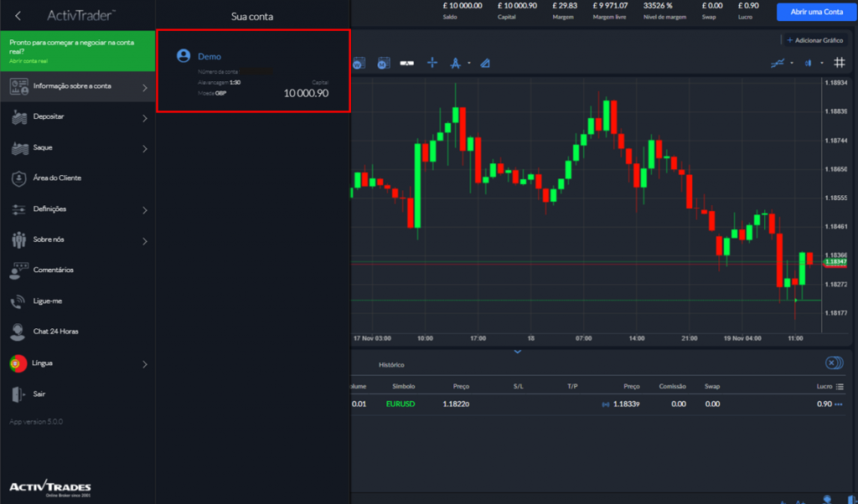Click the Sobre nós people icon
Image resolution: width=858 pixels, height=504 pixels.
(18, 240)
